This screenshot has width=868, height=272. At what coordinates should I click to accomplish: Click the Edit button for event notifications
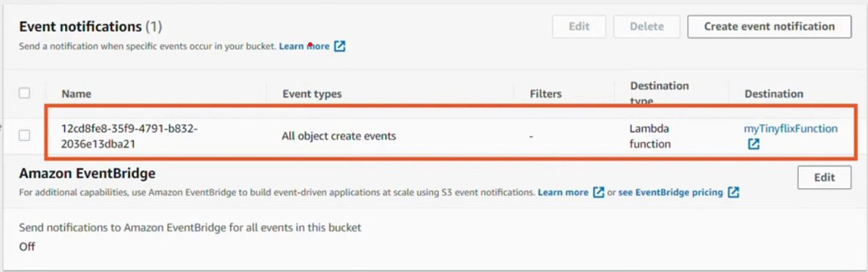pyautogui.click(x=579, y=27)
